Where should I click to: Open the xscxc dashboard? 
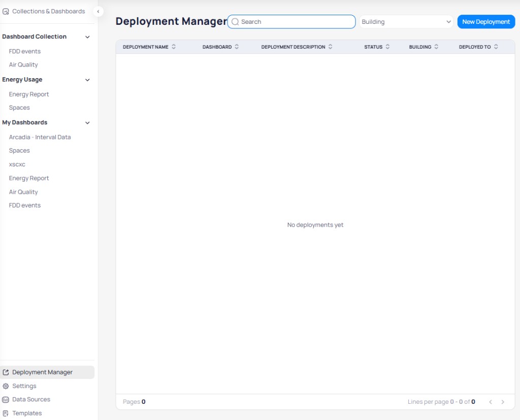(17, 165)
